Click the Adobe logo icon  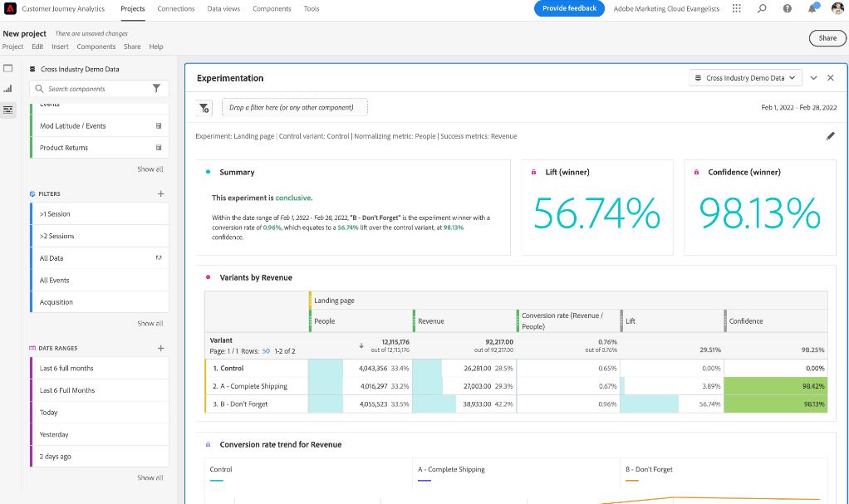pyautogui.click(x=10, y=8)
